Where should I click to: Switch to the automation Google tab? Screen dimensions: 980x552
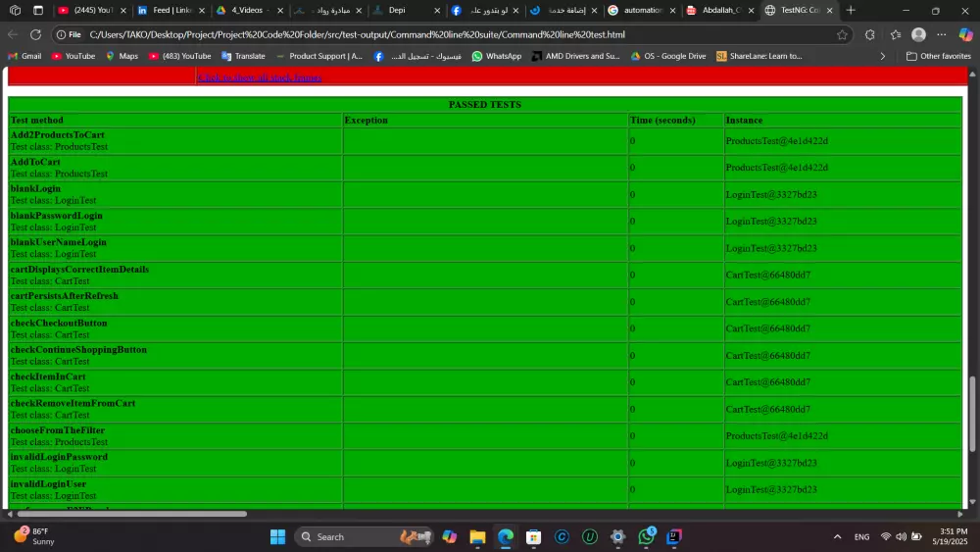pyautogui.click(x=641, y=10)
